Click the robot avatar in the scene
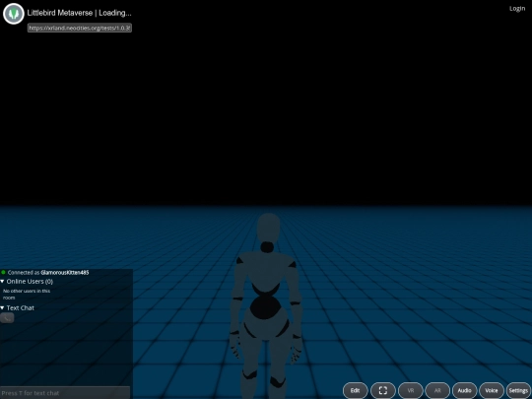532x399 pixels. (267, 305)
